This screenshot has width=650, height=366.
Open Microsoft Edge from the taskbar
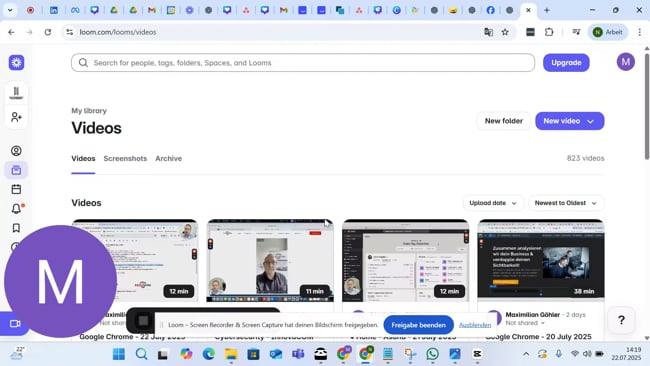(x=209, y=354)
